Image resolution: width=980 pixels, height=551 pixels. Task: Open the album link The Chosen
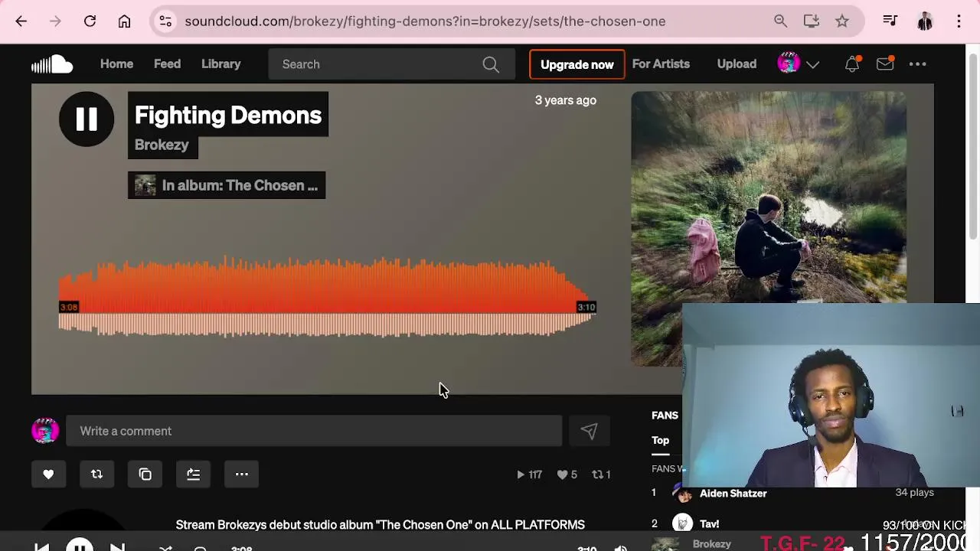(227, 185)
